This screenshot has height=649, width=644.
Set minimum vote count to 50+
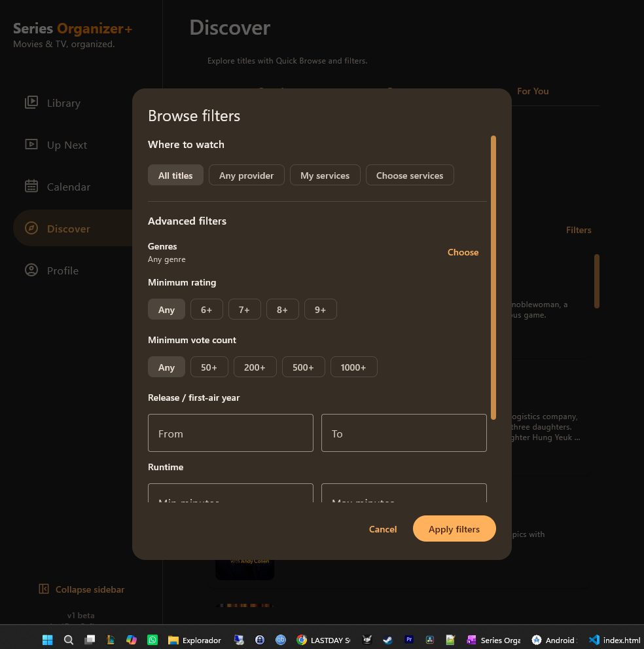point(209,367)
